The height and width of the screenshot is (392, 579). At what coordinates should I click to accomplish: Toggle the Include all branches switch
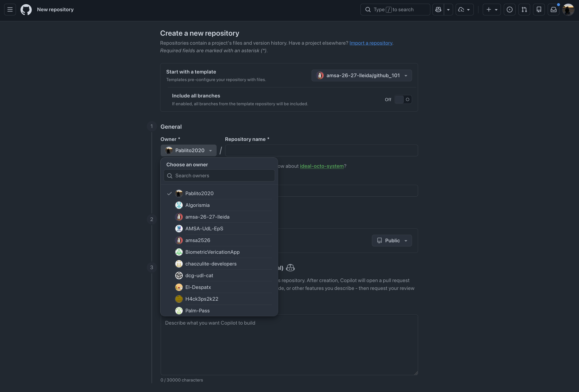tap(403, 100)
